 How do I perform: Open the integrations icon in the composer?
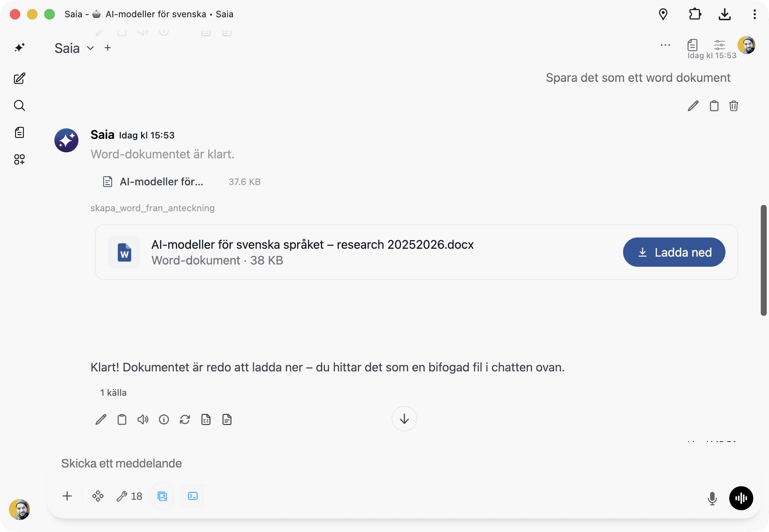(98, 496)
